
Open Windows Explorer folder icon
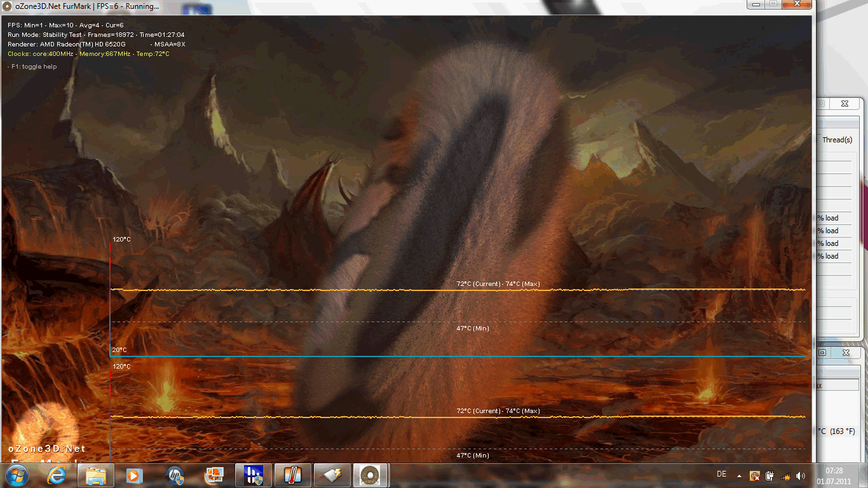tap(96, 475)
